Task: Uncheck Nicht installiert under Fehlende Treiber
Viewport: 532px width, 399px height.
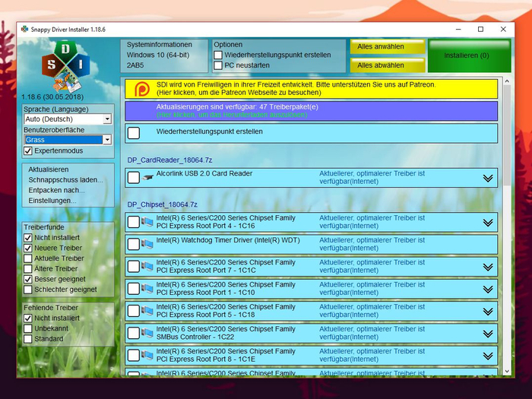Action: pyautogui.click(x=28, y=318)
